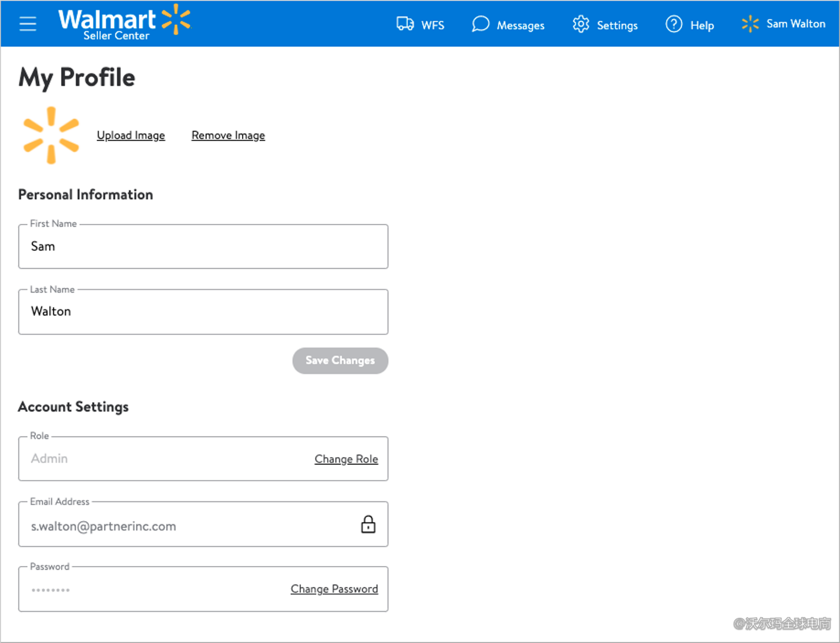This screenshot has width=840, height=643.
Task: Click the Email Address field
Action: point(203,524)
